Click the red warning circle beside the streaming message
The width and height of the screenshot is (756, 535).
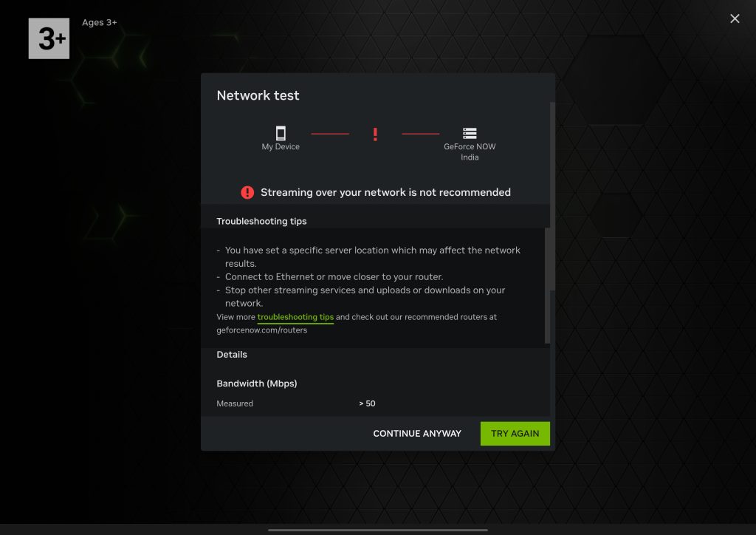(x=247, y=192)
